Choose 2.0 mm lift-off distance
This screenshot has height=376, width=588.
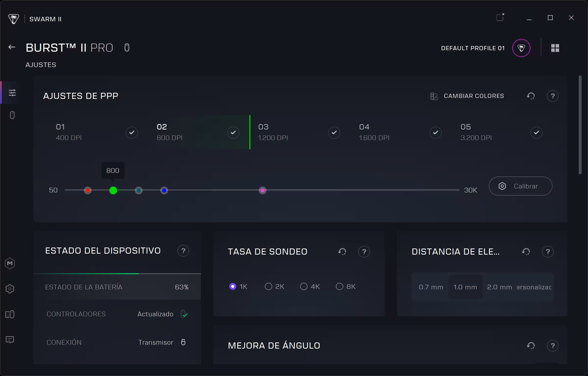[x=499, y=287]
